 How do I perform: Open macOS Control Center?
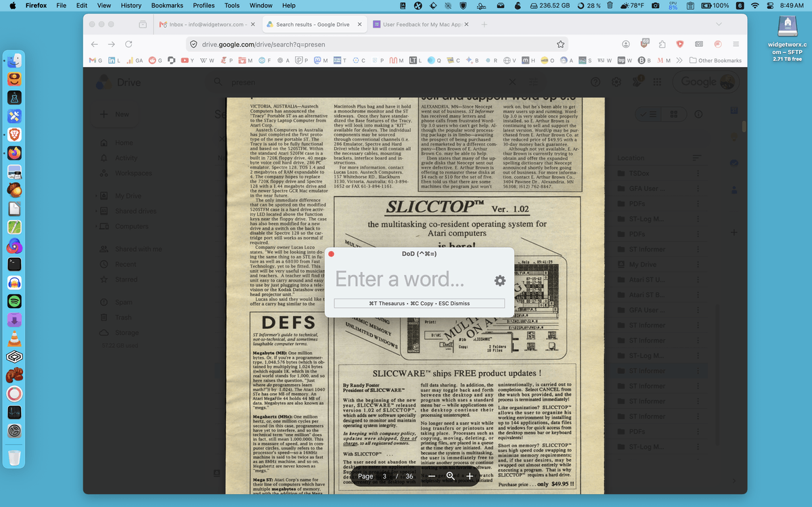coord(769,5)
